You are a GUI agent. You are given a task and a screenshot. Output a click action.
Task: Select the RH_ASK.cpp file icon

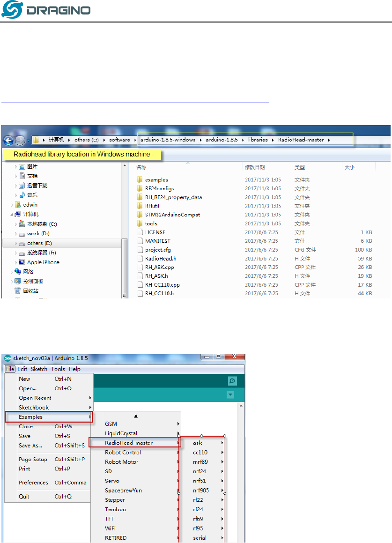140,267
